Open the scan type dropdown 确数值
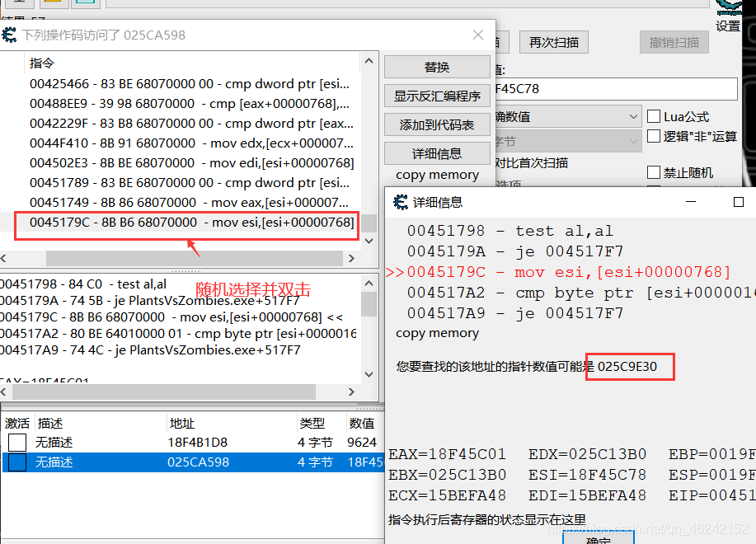 click(x=568, y=116)
